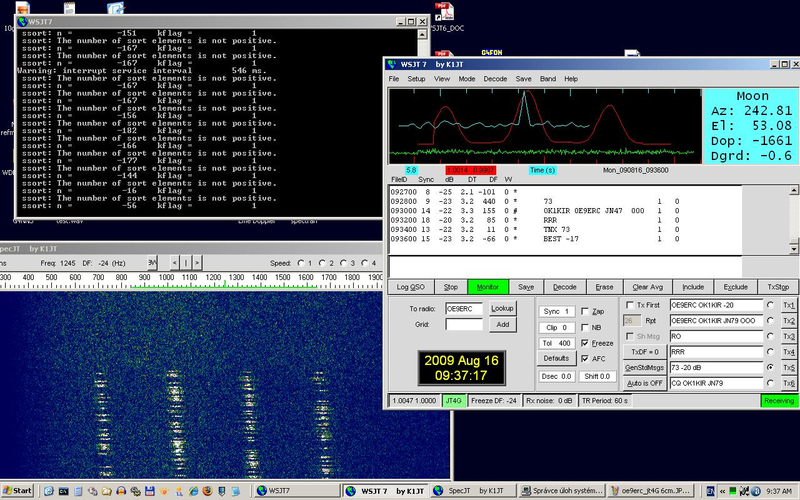Screen dimensions: 800x500
Task: Click the Sync 1 control
Action: pyautogui.click(x=557, y=311)
